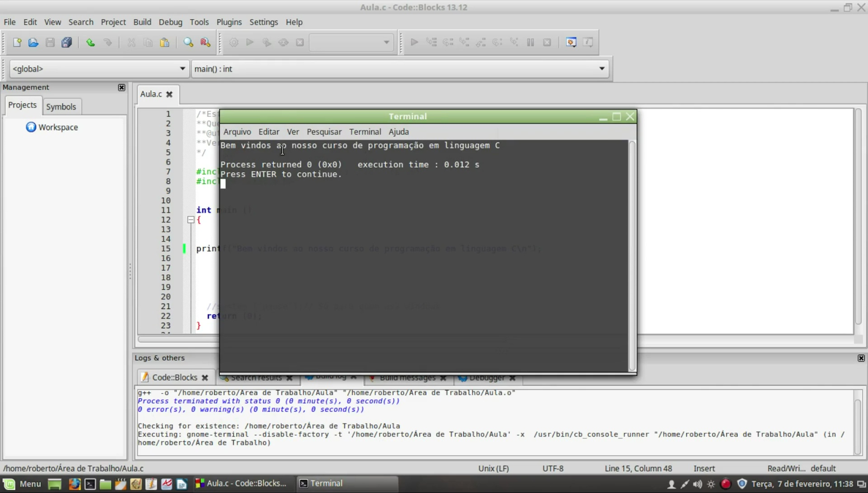Viewport: 868px width, 493px height.
Task: Click the Various info debug icon
Action: coord(588,42)
